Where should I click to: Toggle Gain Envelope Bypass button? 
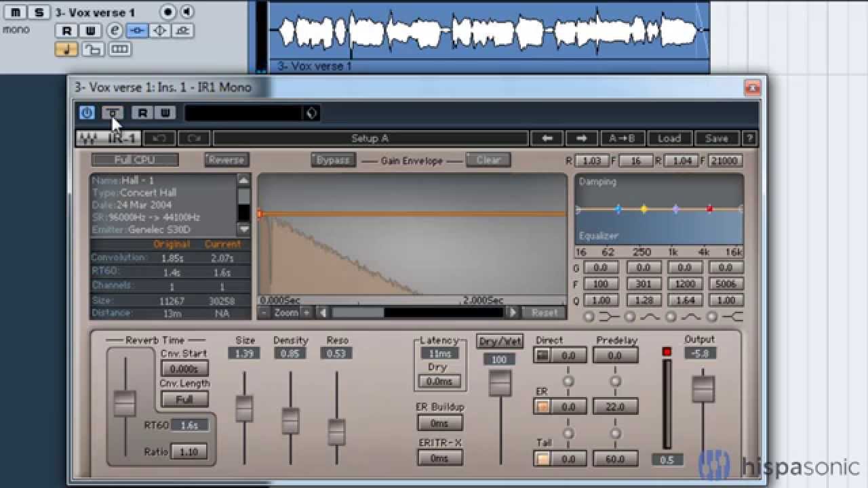point(333,160)
